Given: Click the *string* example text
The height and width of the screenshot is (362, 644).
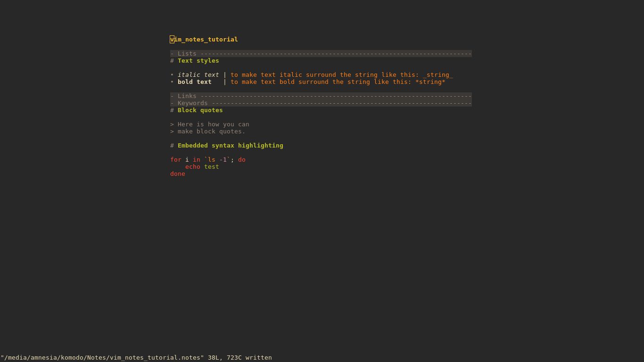Looking at the screenshot, I should pyautogui.click(x=430, y=82).
